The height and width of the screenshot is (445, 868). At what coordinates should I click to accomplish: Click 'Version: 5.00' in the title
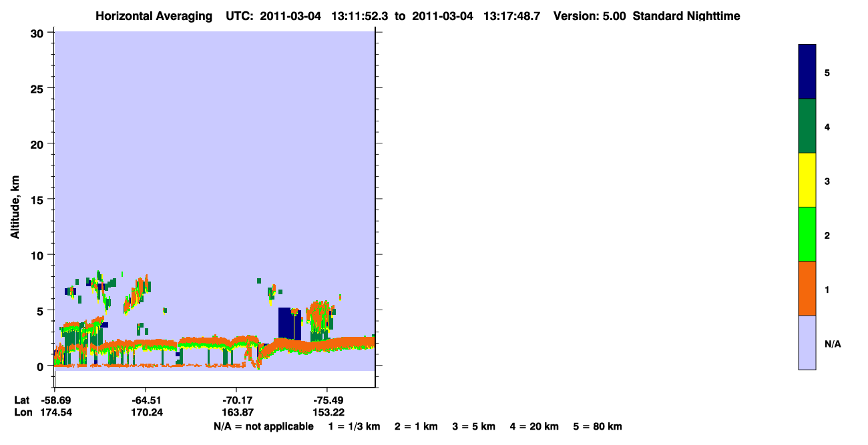[590, 16]
